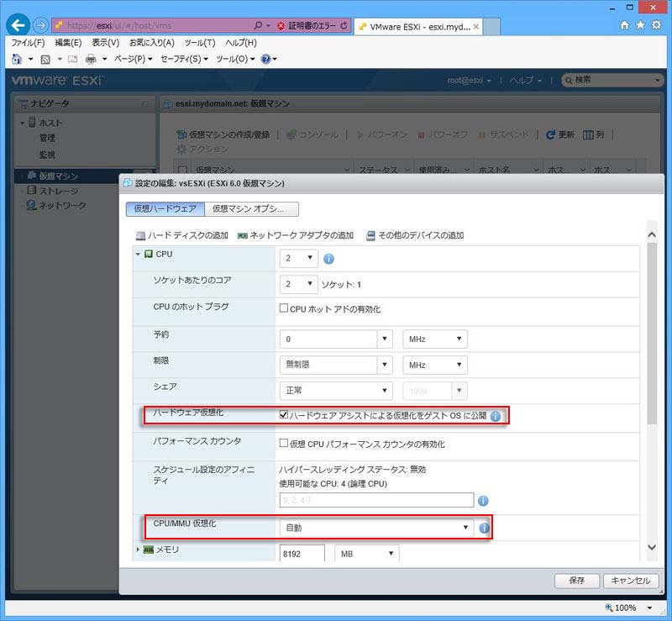Click the 更新 refresh icon in VM toolbar
The image size is (672, 621).
(550, 135)
